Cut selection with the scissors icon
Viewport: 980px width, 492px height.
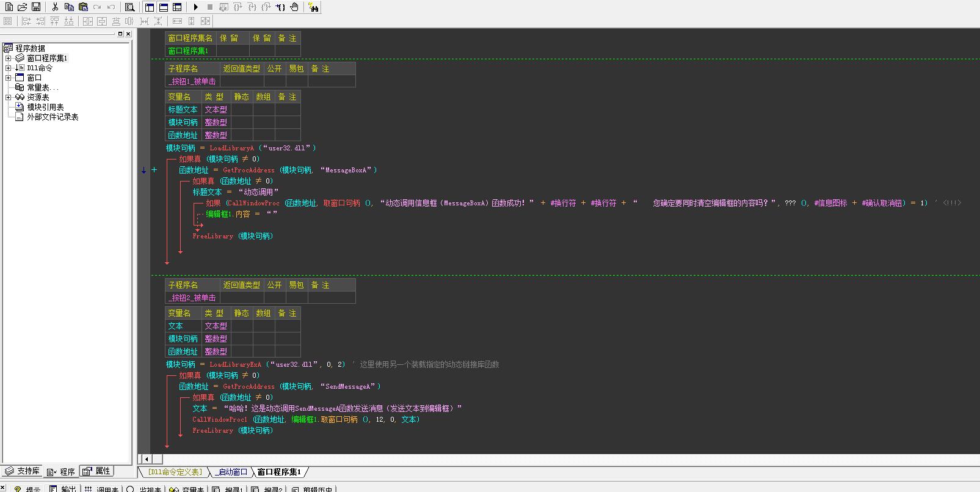[55, 7]
